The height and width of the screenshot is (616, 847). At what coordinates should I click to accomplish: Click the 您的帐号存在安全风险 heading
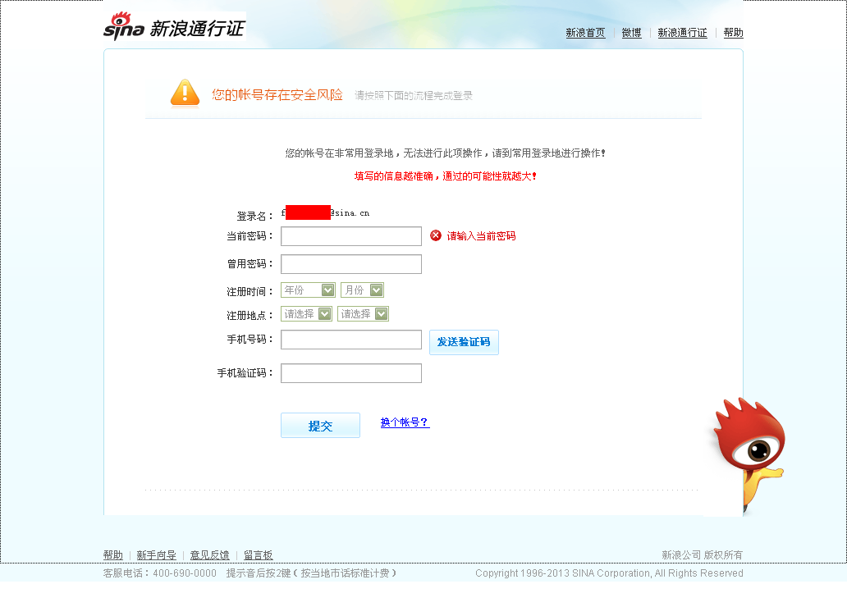pyautogui.click(x=277, y=95)
